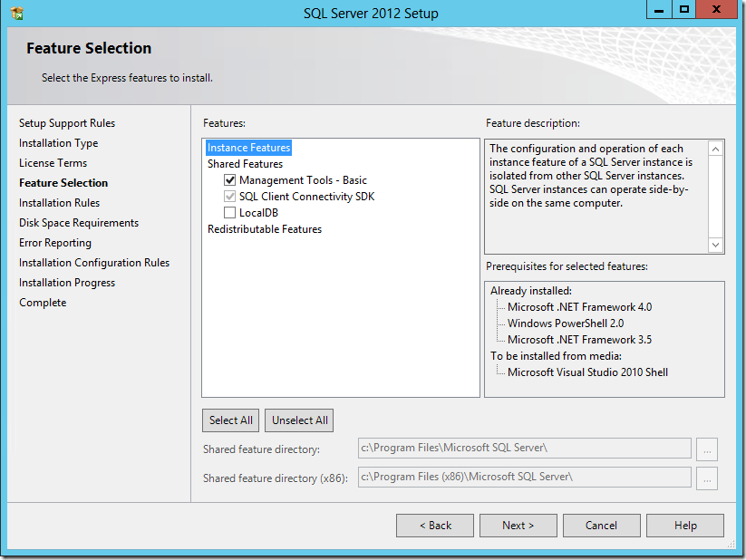This screenshot has width=746, height=560.
Task: Click the To be installed from media heading
Action: 557,356
